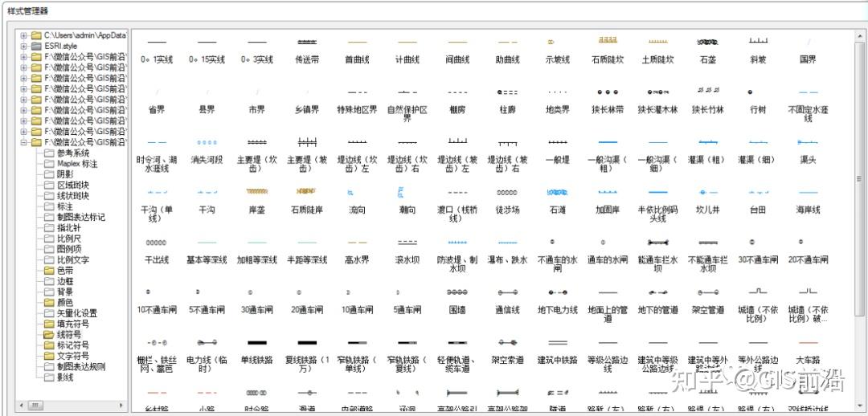Expand the ESRI.style node

[24, 46]
